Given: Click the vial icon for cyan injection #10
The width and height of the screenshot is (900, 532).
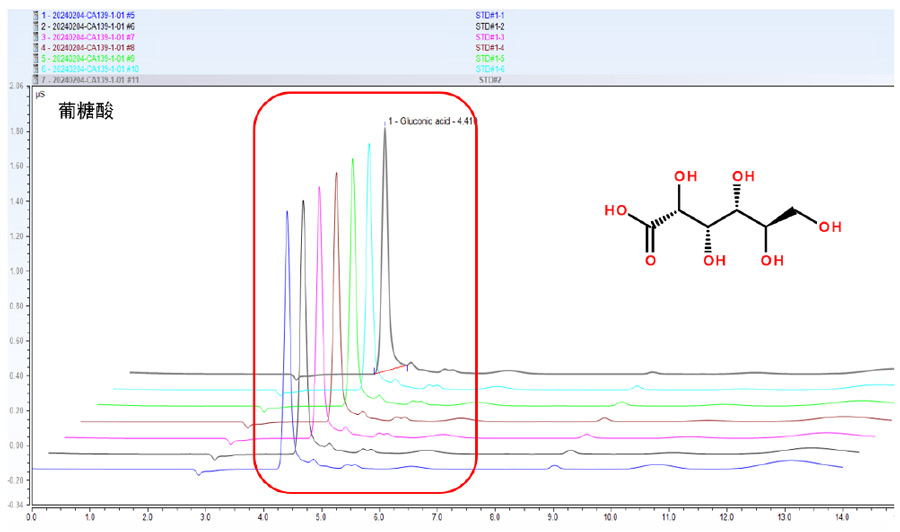Looking at the screenshot, I should pos(36,67).
